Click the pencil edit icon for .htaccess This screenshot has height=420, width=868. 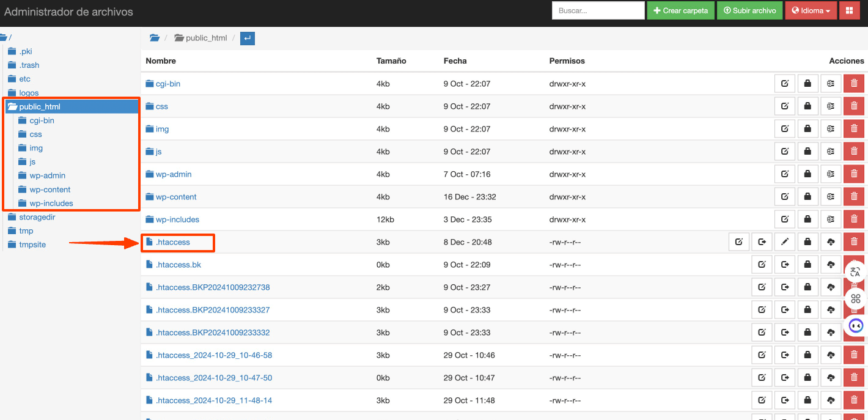pyautogui.click(x=785, y=242)
